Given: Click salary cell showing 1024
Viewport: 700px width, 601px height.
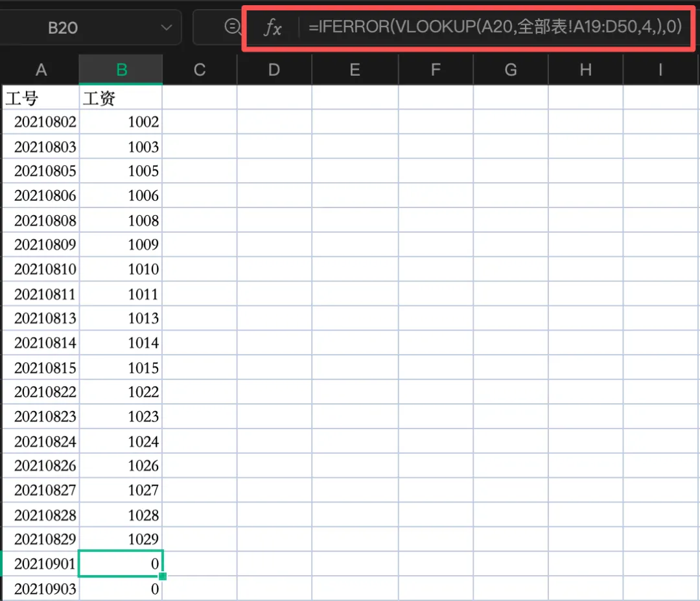Looking at the screenshot, I should pyautogui.click(x=121, y=441).
